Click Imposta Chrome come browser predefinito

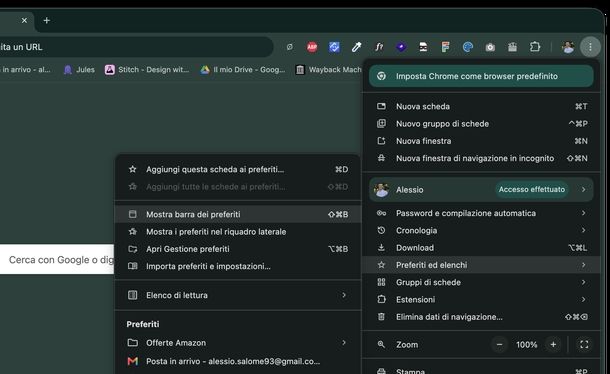(x=481, y=76)
